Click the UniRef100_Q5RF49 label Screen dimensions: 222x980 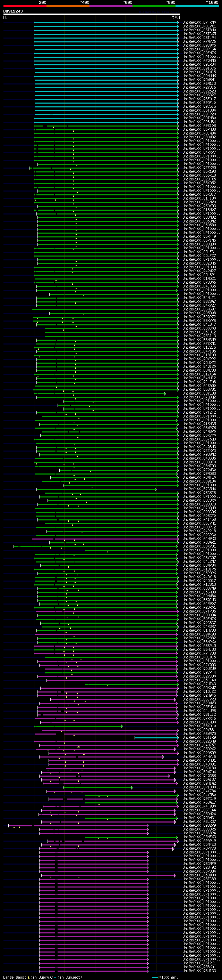199,237
